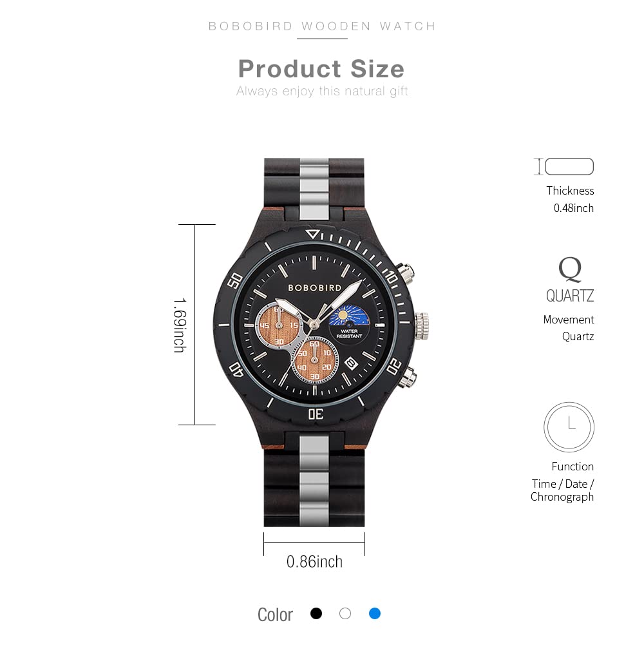Image resolution: width=644 pixels, height=654 pixels.
Task: Click the date window on the watch face
Action: (x=351, y=363)
